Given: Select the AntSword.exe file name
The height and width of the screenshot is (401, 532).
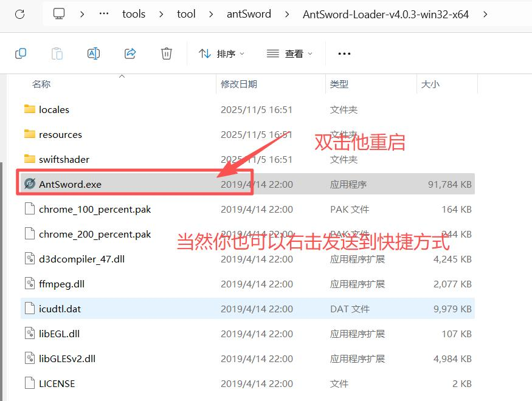Looking at the screenshot, I should 71,184.
